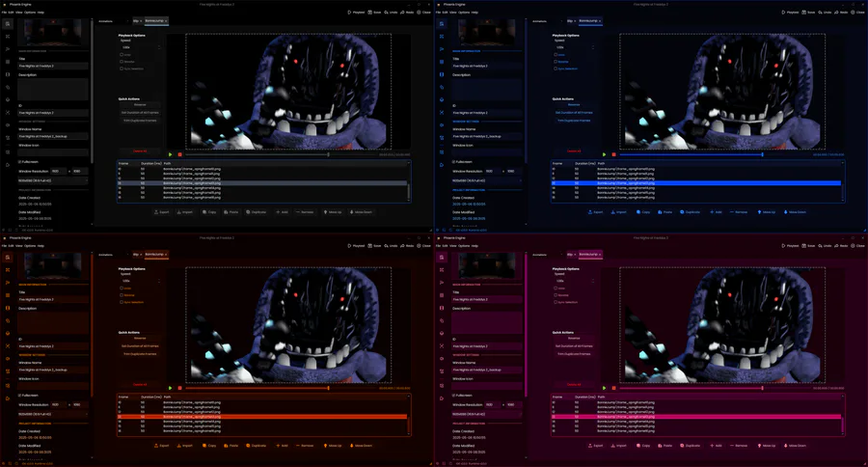The height and width of the screenshot is (467, 868).
Task: Open Speed dropdown in the orange-theme window
Action: [x=141, y=281]
